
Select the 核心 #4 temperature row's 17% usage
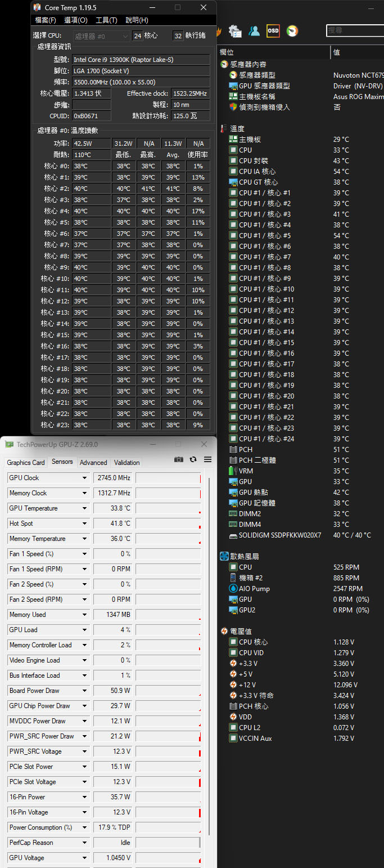[197, 211]
